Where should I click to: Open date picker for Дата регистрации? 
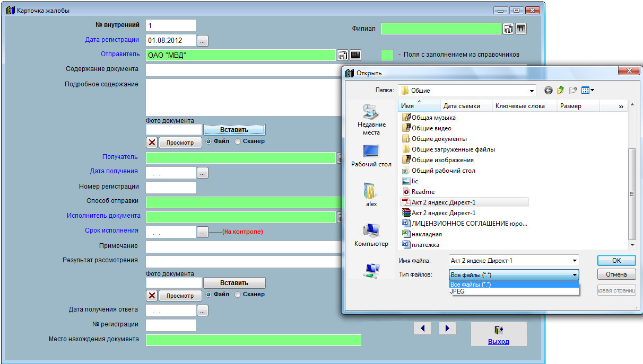[204, 40]
